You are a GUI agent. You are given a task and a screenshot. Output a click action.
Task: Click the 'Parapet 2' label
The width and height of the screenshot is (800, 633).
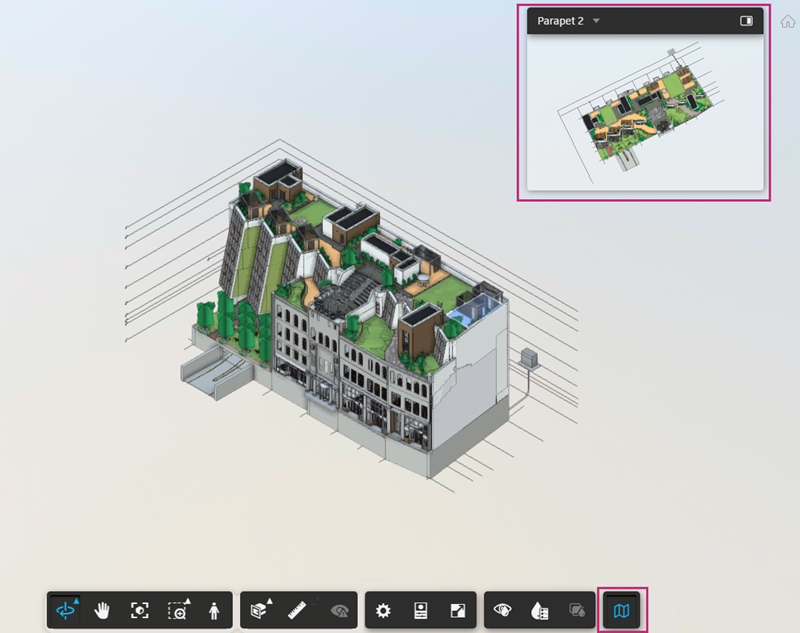click(560, 21)
